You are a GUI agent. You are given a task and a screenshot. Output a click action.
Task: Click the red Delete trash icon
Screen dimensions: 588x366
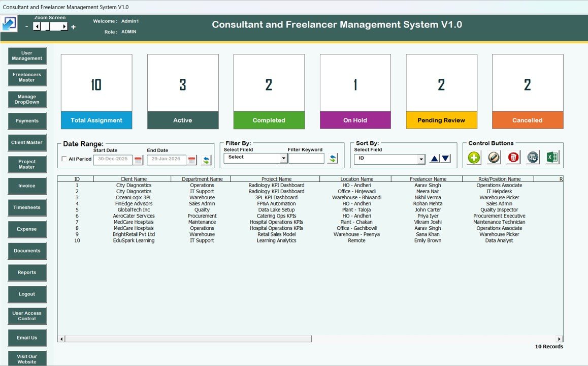pos(513,158)
